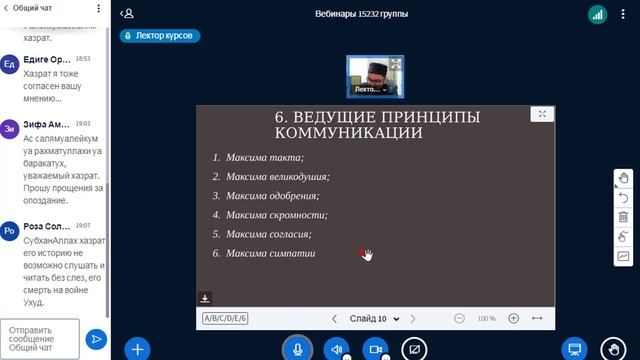The width and height of the screenshot is (640, 360).
Task: Open chat options three-dot menu
Action: tap(98, 8)
